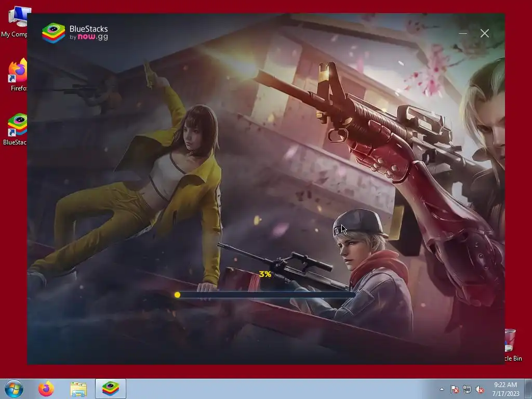Click the yellow loading progress bar
The height and width of the screenshot is (399, 532).
click(x=265, y=295)
